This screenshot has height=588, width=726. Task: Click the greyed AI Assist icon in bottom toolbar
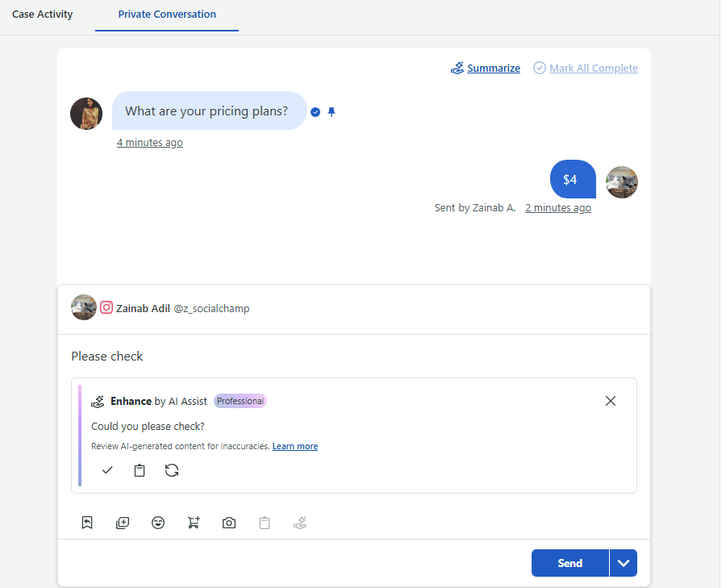(300, 523)
